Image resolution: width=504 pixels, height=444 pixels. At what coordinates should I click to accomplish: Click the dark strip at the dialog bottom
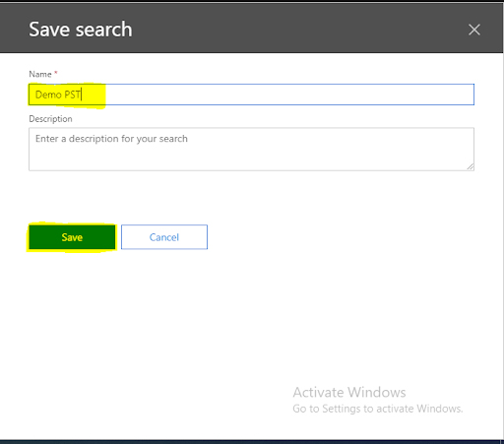[x=251, y=442]
